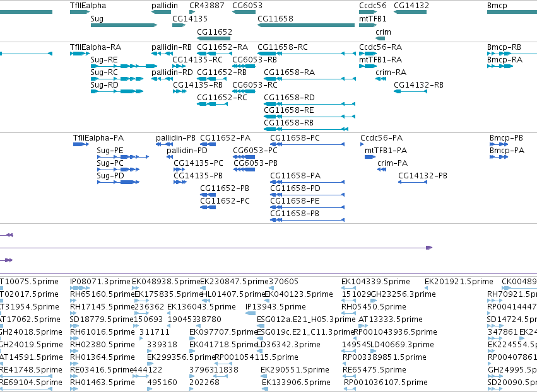The image size is (537, 392).
Task: Select the Sug-RE transcript
Action: (x=124, y=66)
